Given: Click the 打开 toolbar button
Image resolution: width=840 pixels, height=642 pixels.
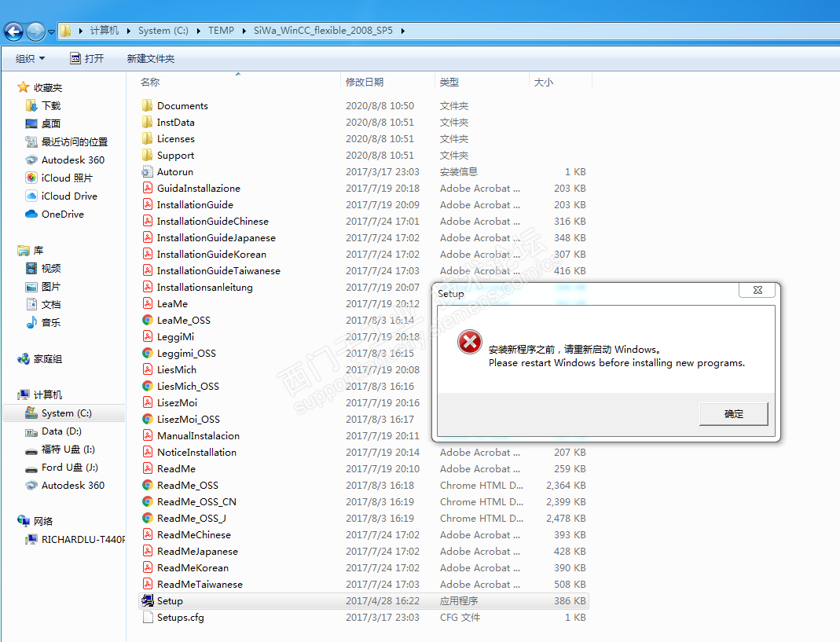Looking at the screenshot, I should [86, 58].
